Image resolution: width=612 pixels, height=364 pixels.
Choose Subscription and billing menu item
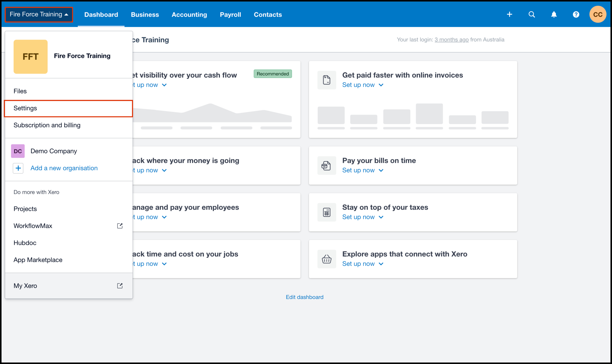coord(47,125)
